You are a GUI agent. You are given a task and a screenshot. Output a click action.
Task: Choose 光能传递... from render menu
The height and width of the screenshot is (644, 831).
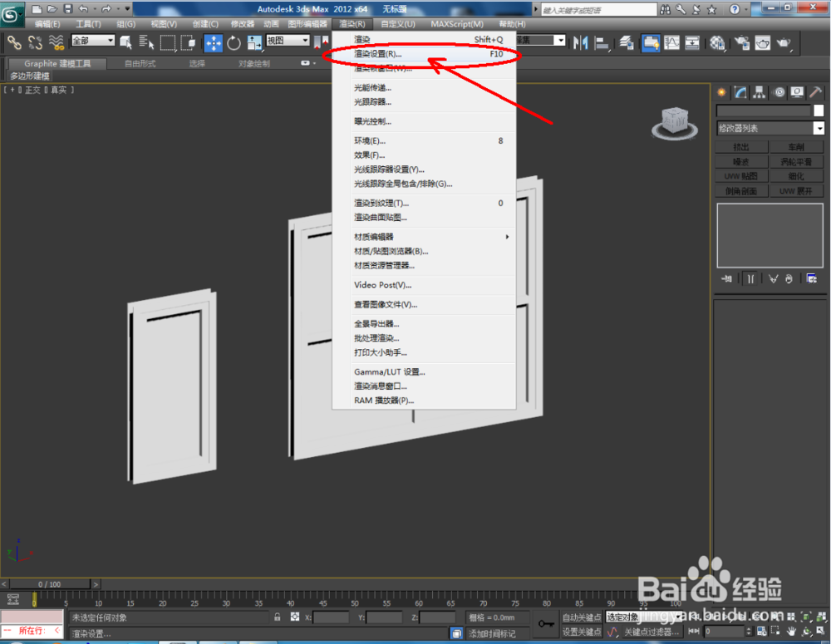coord(424,88)
